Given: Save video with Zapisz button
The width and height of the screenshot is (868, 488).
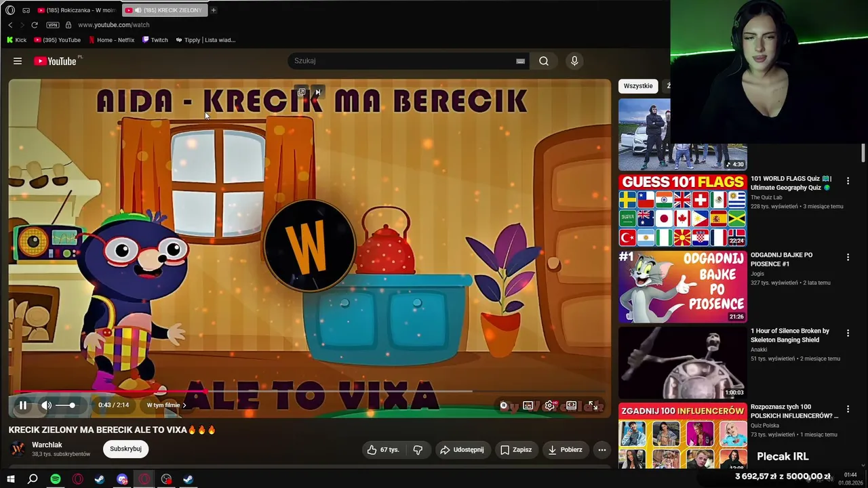Looking at the screenshot, I should (516, 449).
